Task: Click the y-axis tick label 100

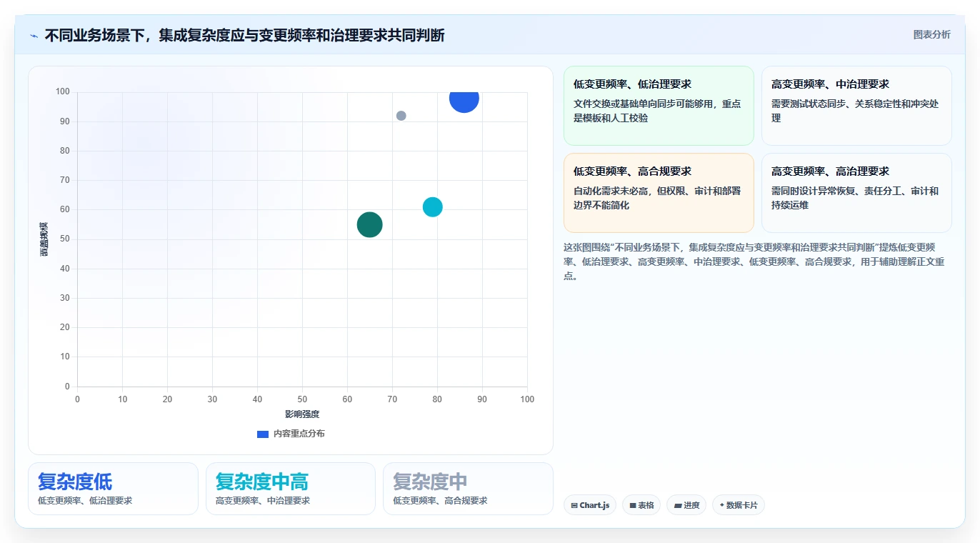Action: coord(63,91)
